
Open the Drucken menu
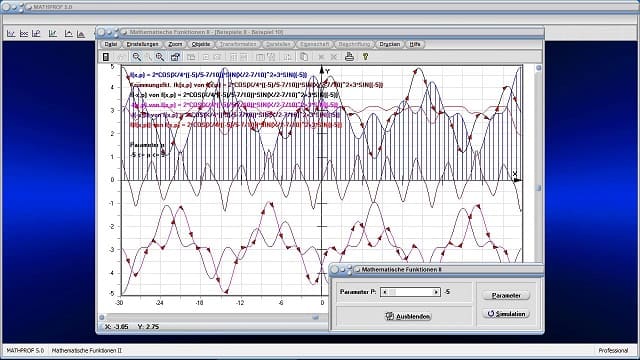(x=389, y=44)
